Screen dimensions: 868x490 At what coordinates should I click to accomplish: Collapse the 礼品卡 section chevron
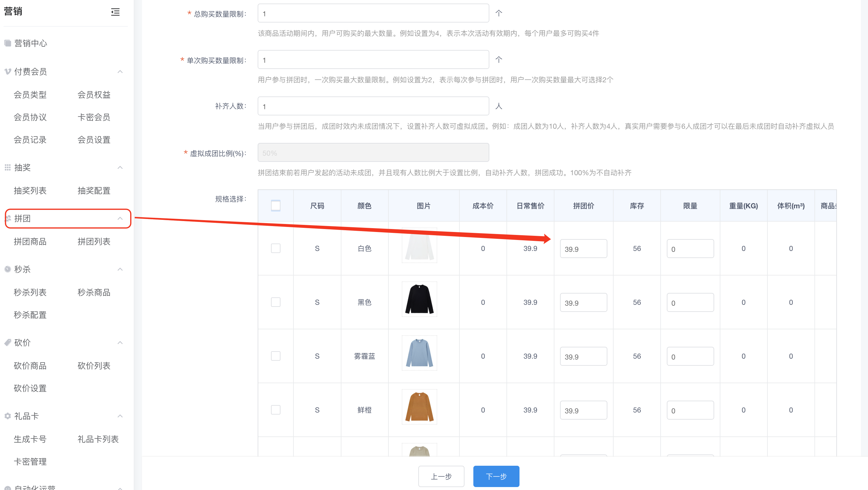[x=120, y=416]
